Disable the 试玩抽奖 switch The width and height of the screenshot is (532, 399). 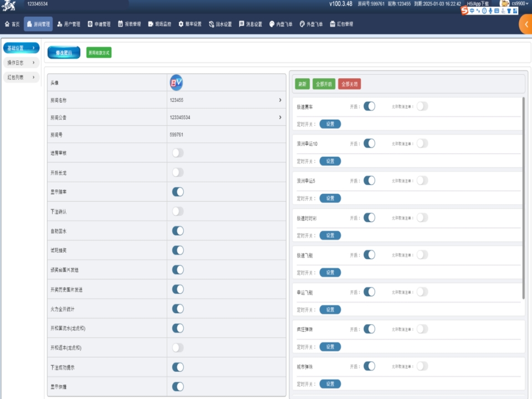[x=178, y=250]
